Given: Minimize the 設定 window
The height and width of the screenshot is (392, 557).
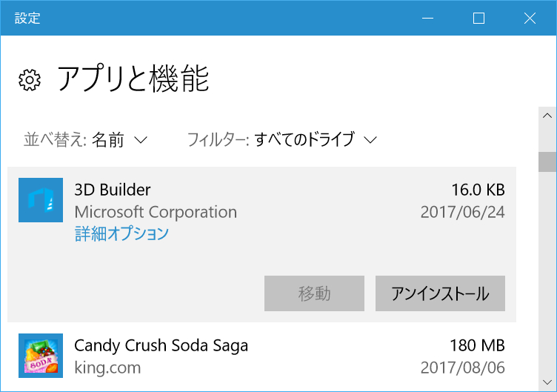Looking at the screenshot, I should pyautogui.click(x=427, y=19).
